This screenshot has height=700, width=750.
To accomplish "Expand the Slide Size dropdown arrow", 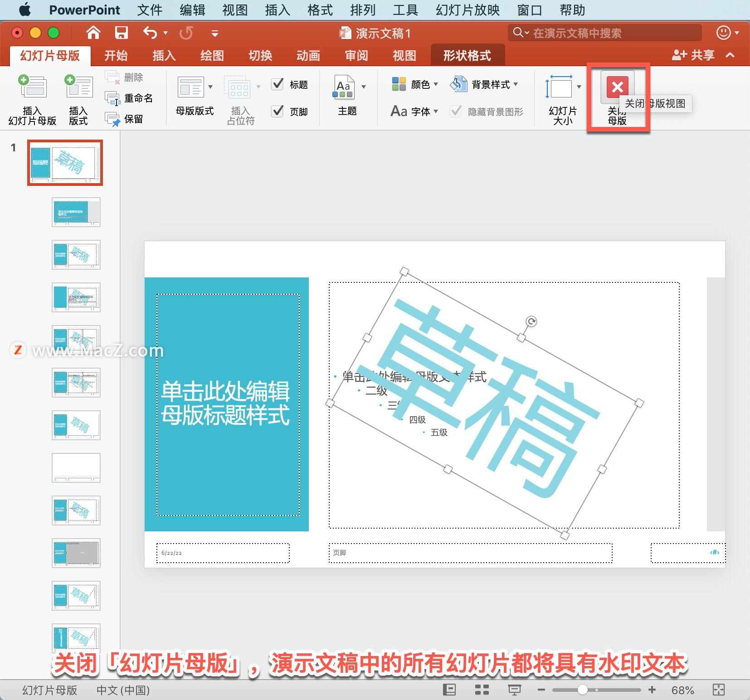I will pos(579,87).
